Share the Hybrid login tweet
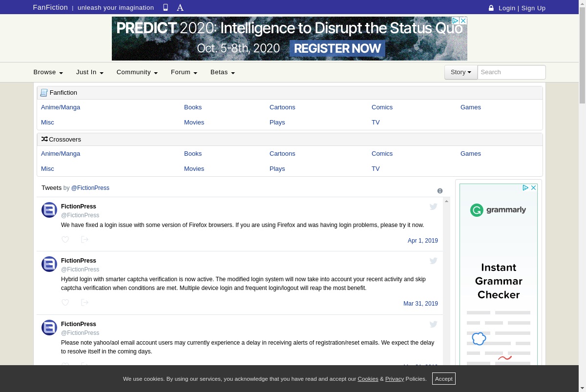 click(x=84, y=303)
